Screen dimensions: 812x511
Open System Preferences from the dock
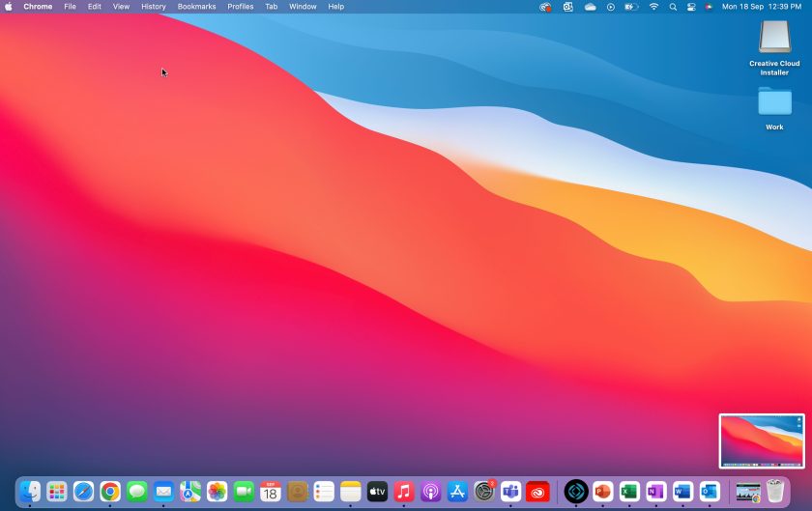tap(484, 492)
